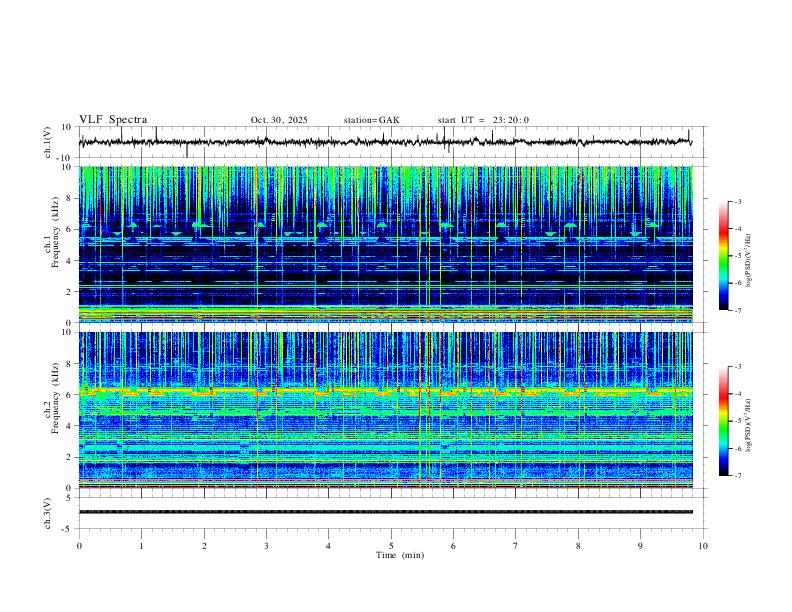Click time axis tick label '3'
The height and width of the screenshot is (612, 792).
coord(266,546)
